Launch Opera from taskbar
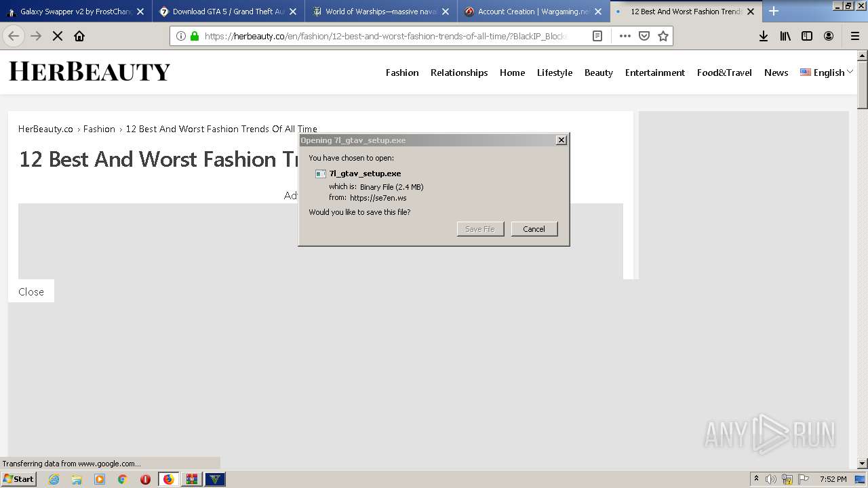868x488 pixels. click(x=145, y=479)
